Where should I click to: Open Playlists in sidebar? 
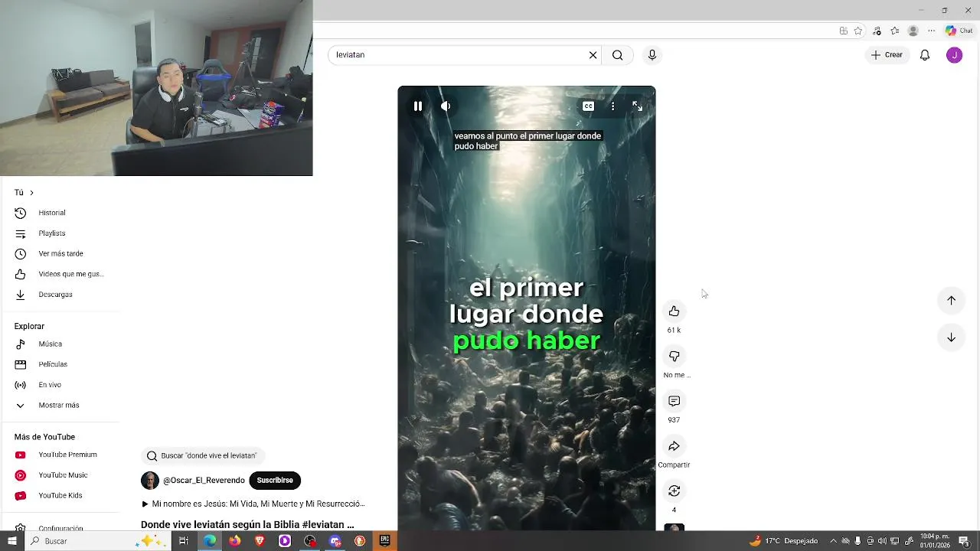52,233
